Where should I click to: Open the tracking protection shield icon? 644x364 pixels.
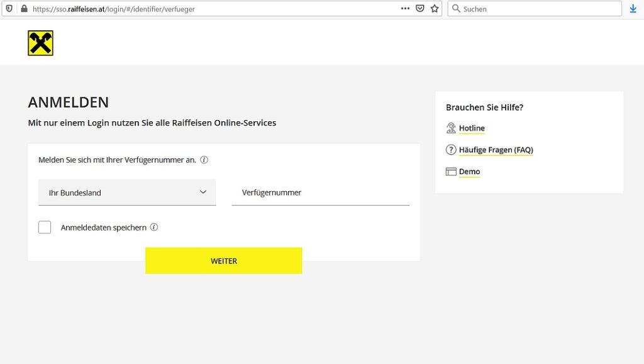tap(9, 9)
